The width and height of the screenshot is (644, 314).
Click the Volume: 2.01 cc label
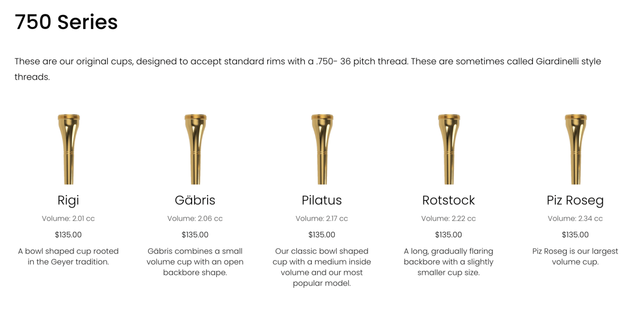(x=68, y=219)
